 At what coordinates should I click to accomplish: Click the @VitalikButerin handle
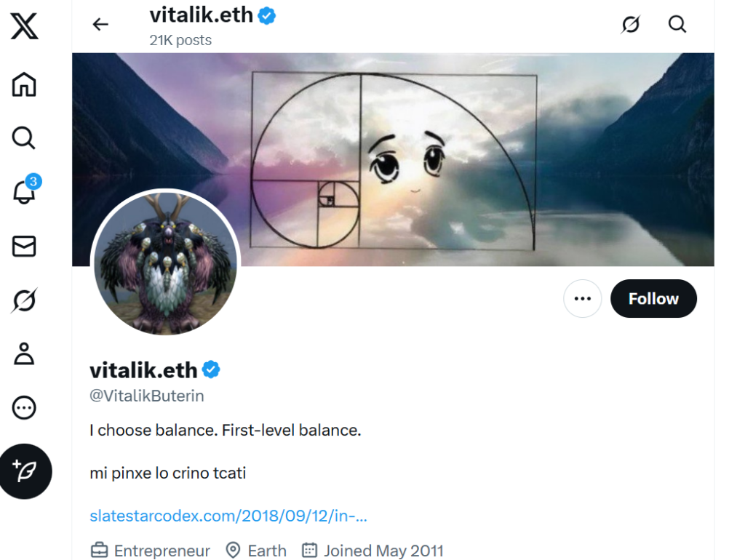147,396
